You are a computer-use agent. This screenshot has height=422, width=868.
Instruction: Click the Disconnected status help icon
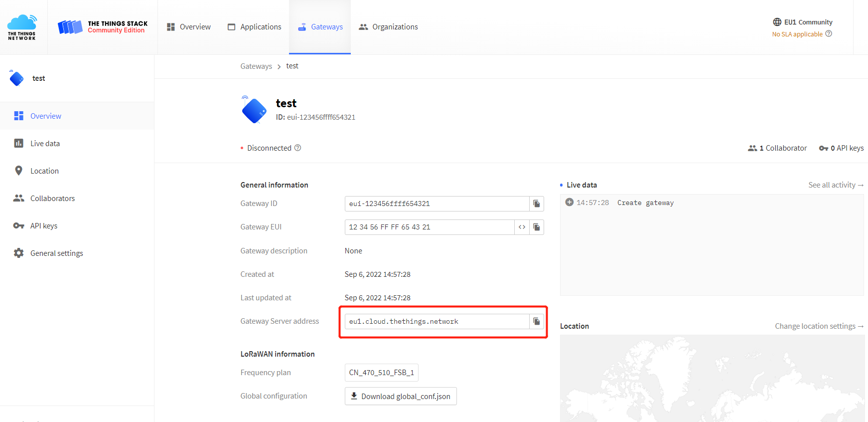point(297,148)
